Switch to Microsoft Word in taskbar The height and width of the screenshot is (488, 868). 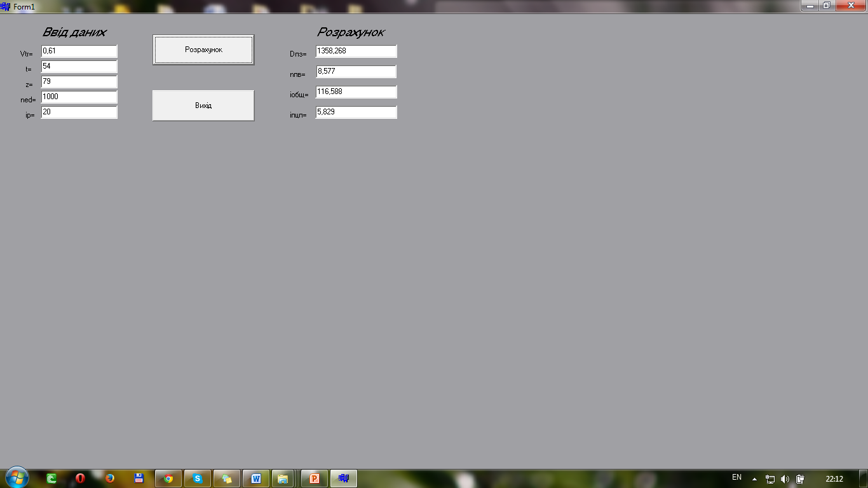click(x=256, y=478)
